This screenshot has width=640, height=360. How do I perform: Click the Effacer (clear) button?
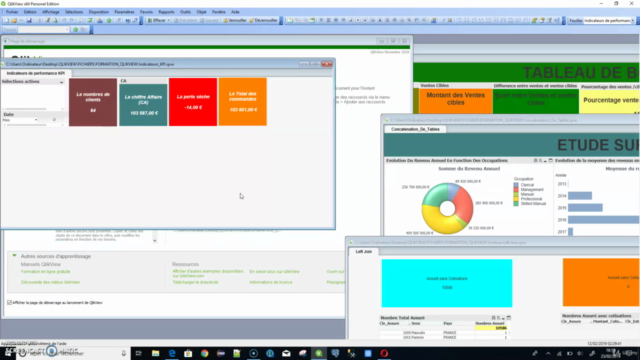click(x=156, y=20)
